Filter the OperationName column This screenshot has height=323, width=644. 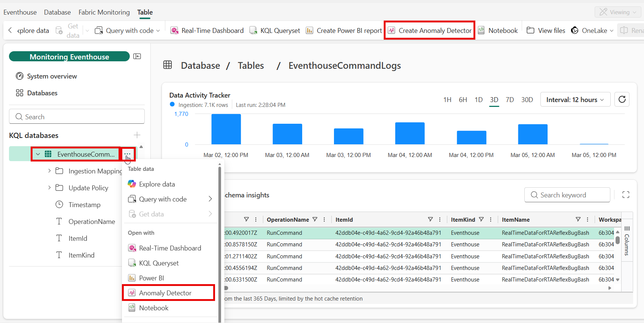(x=315, y=219)
